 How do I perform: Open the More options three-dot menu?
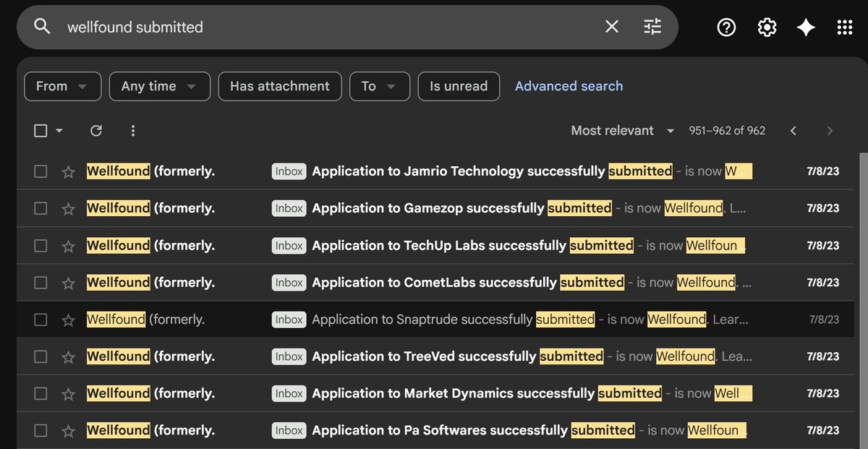133,131
